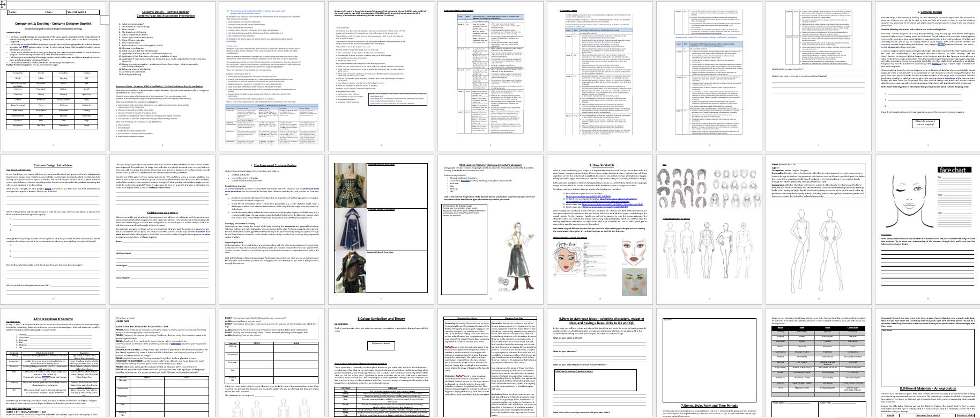This screenshot has width=980, height=418.
Task: Click 'Wigs' cell in terminology table
Action: pos(87,121)
